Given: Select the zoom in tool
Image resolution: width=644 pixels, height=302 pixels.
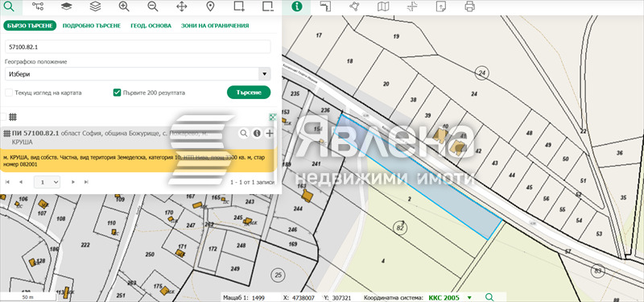Looking at the screenshot, I should (124, 6).
